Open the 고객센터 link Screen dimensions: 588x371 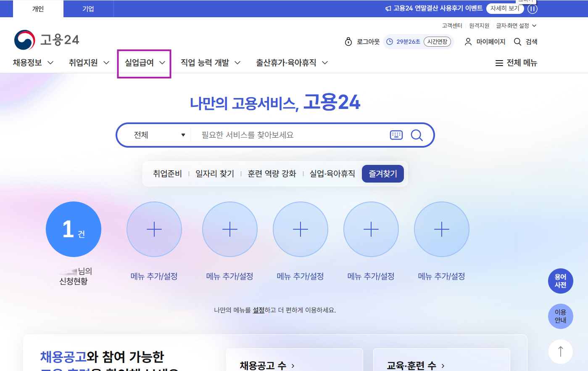[x=452, y=26]
